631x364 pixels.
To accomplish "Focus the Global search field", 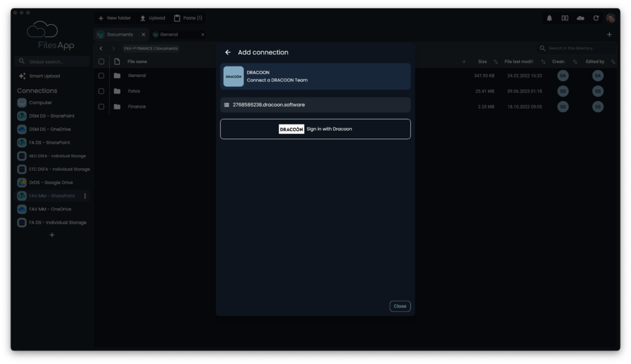I will coord(52,62).
